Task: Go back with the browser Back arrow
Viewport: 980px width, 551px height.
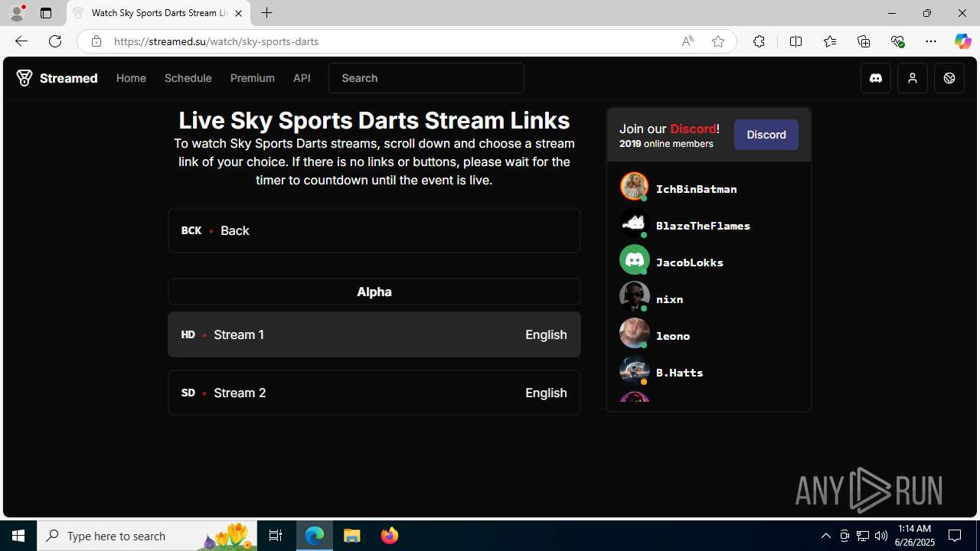Action: click(x=21, y=41)
